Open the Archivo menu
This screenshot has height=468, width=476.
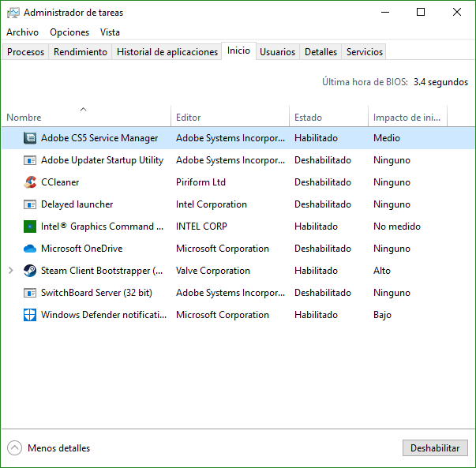coord(22,32)
